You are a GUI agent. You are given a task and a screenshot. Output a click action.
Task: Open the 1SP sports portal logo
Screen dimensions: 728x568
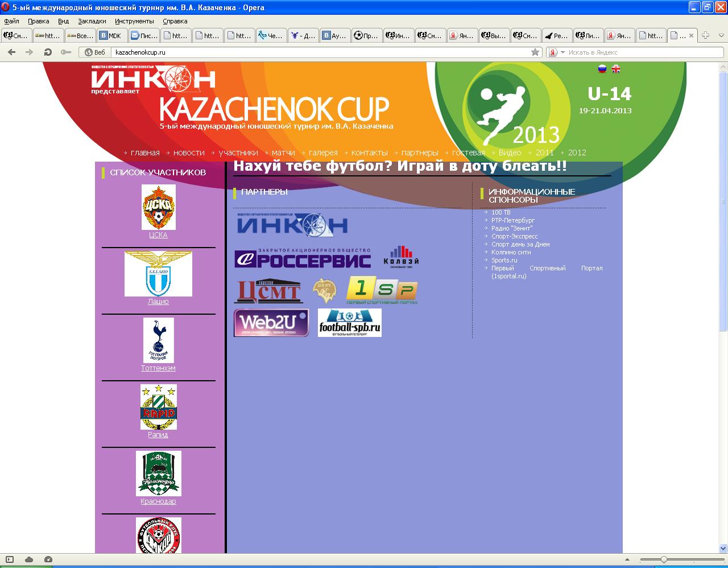coord(382,290)
